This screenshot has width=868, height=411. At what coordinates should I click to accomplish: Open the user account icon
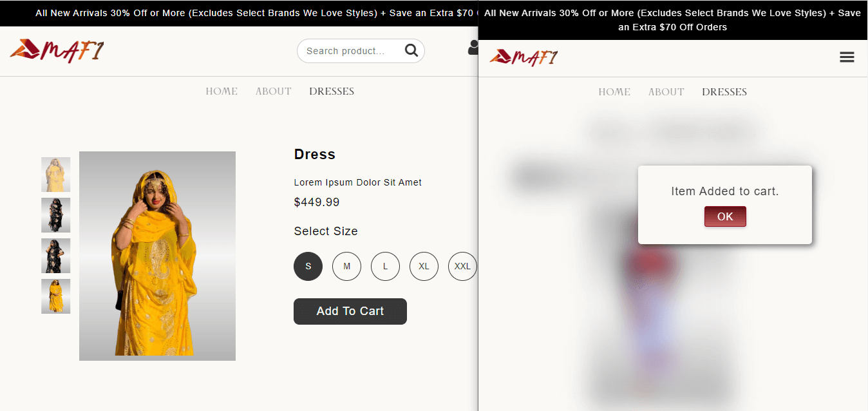[x=473, y=48]
